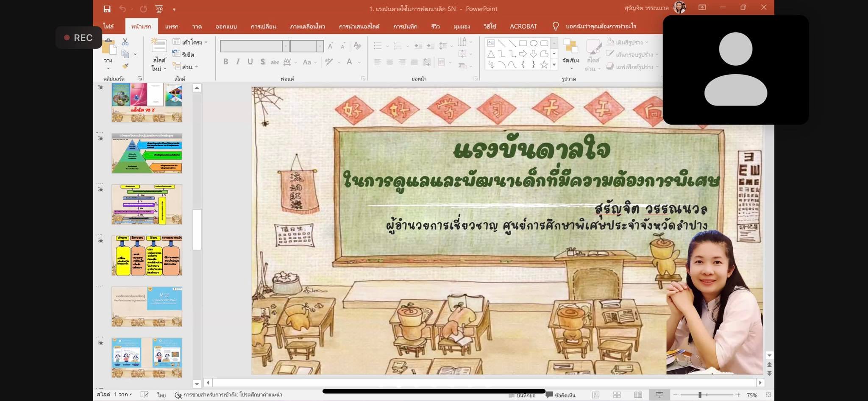Toggle Bold formatting
868x401 pixels.
(x=226, y=62)
